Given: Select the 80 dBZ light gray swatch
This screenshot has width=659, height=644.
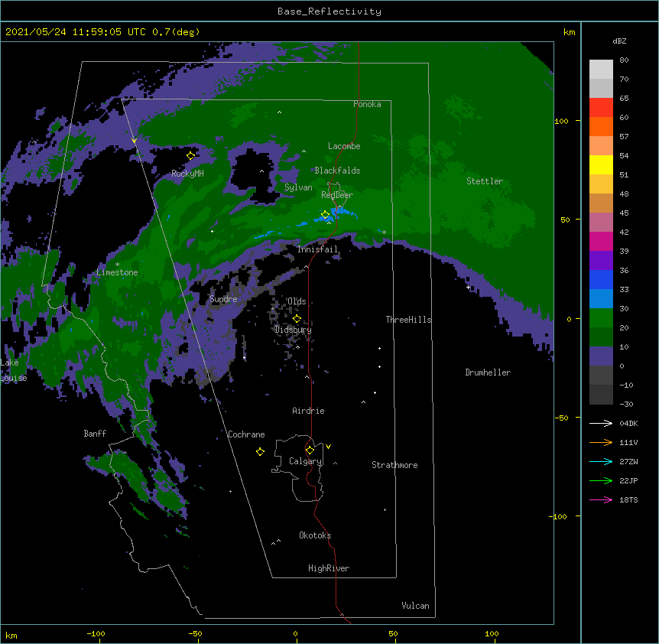Looking at the screenshot, I should (601, 70).
